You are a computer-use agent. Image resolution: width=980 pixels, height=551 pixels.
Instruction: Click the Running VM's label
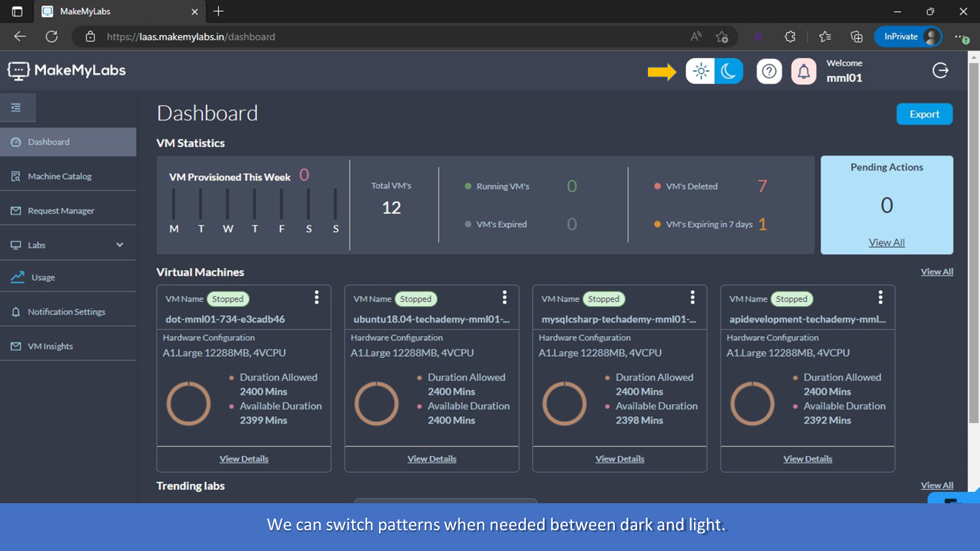tap(503, 187)
